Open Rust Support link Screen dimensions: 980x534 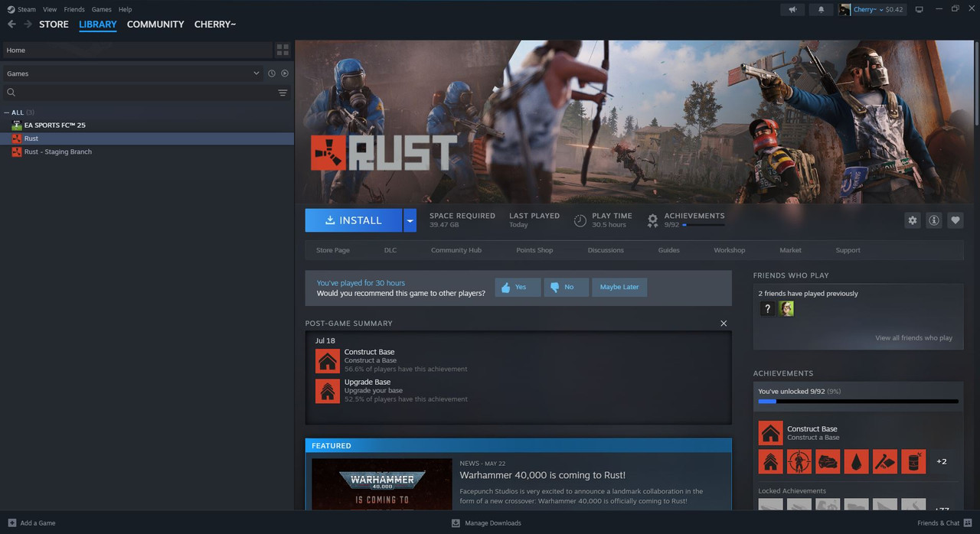[848, 250]
